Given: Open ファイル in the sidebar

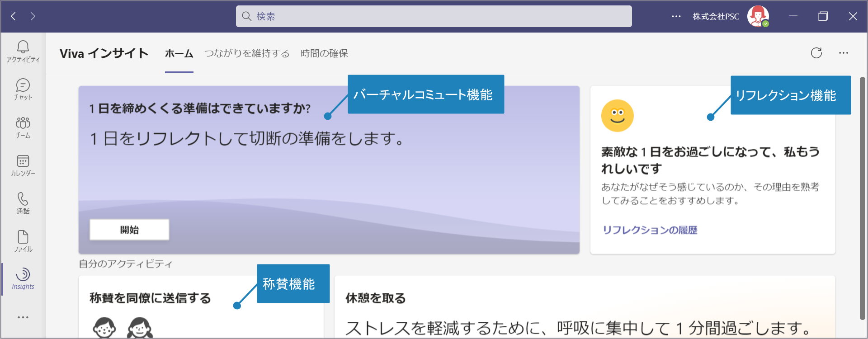Looking at the screenshot, I should (23, 241).
